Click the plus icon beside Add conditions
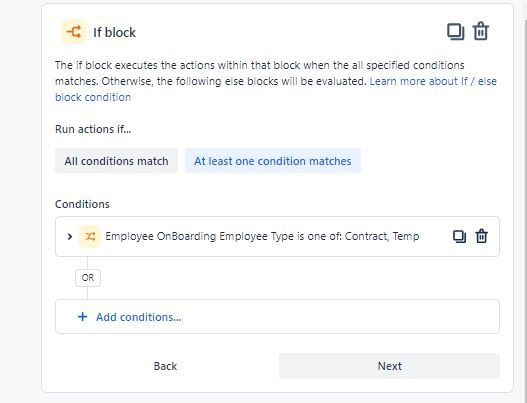This screenshot has height=403, width=527. [x=82, y=317]
